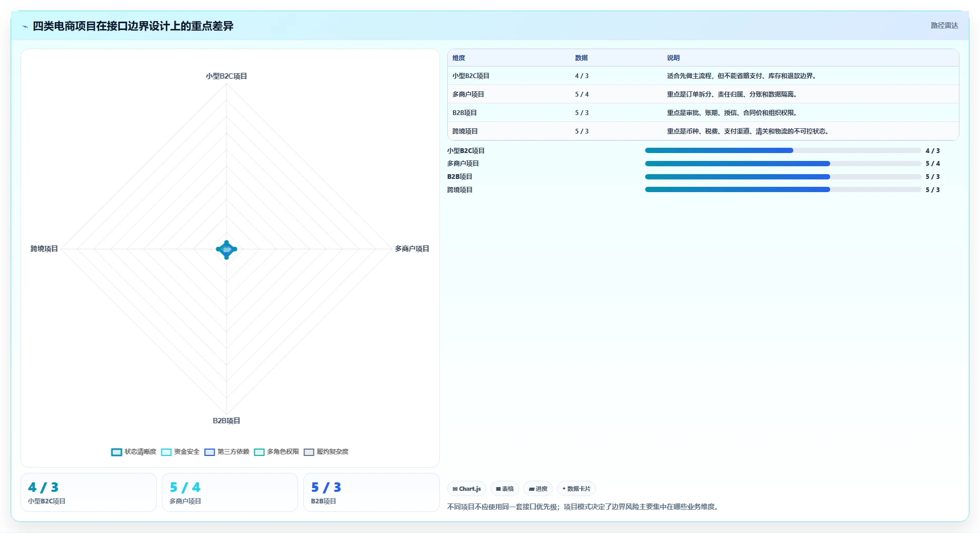Toggle the 状态清晰度 legend series

click(x=133, y=452)
